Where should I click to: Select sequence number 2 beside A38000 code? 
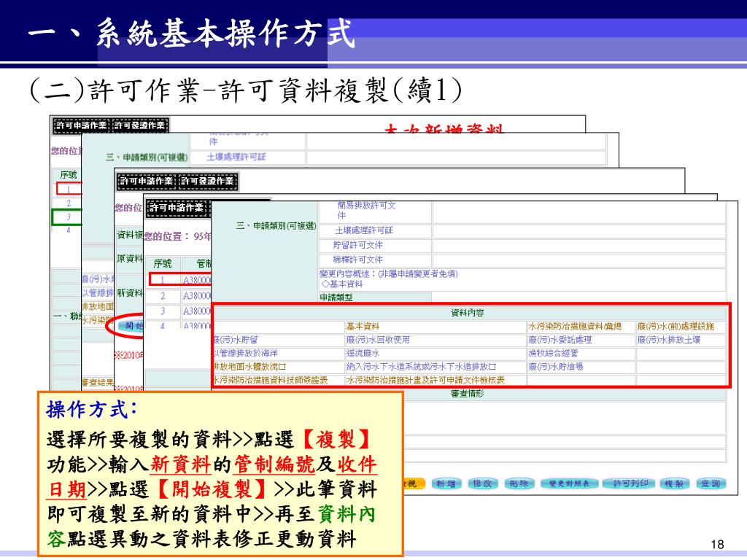point(163,296)
